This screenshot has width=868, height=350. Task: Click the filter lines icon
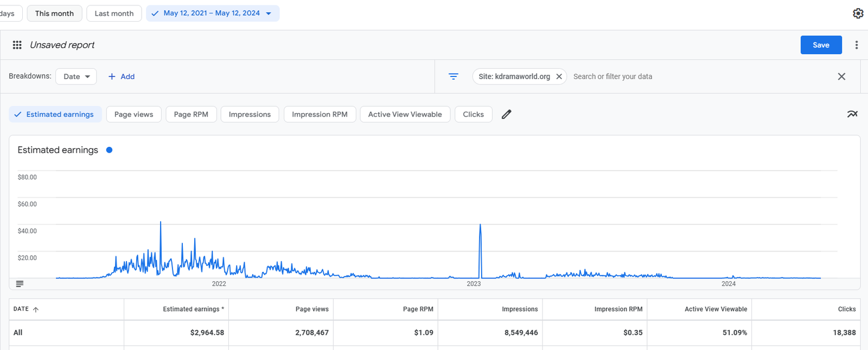[x=454, y=76]
